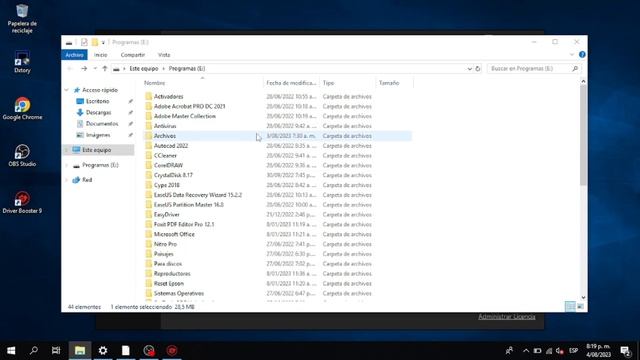
Task: Select Escritorio in quick access
Action: pos(98,101)
